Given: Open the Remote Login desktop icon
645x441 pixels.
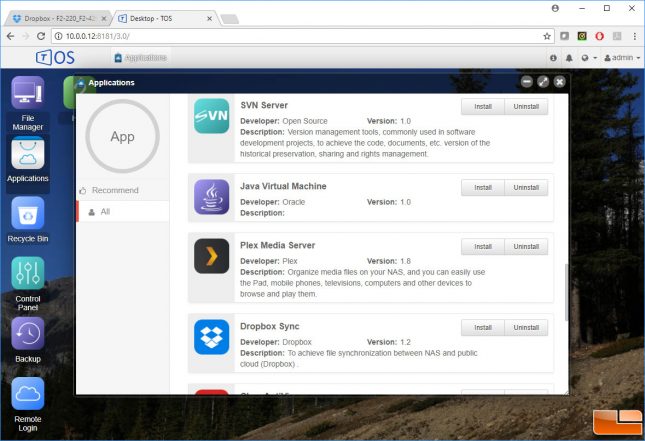Looking at the screenshot, I should point(28,393).
